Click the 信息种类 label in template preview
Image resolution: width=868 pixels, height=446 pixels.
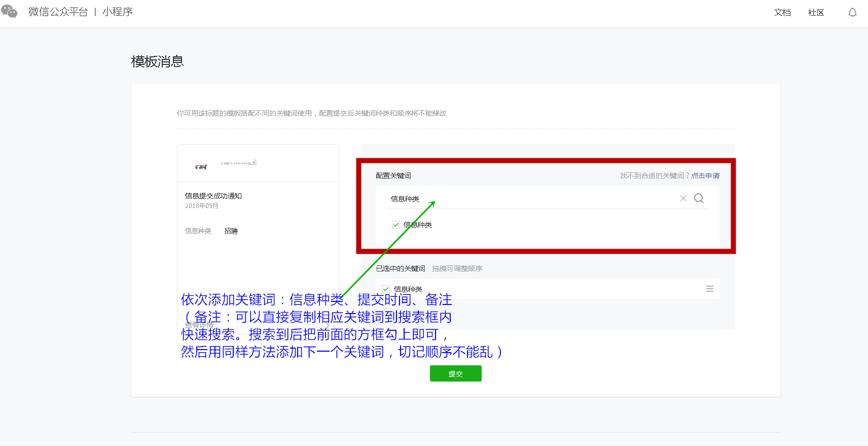(198, 231)
